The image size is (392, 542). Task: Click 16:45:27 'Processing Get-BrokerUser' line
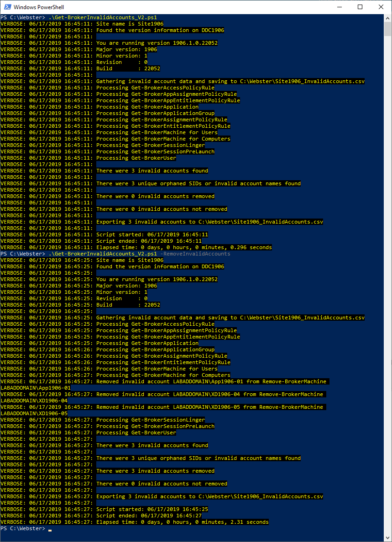tap(88, 433)
